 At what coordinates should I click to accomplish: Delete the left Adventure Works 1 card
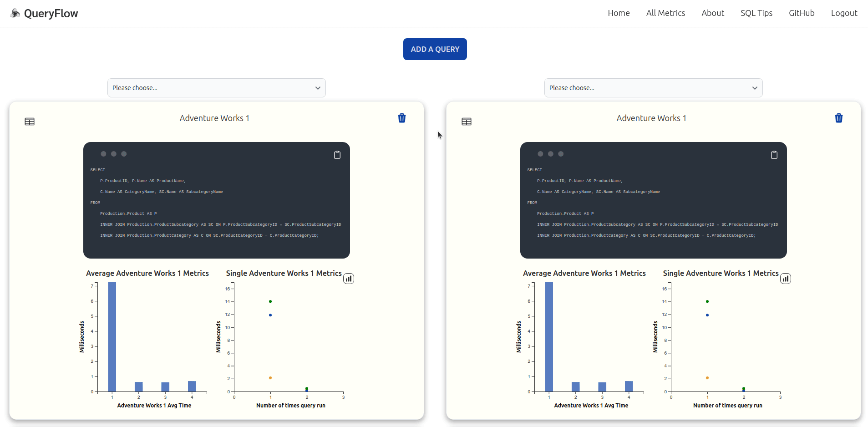pos(402,118)
